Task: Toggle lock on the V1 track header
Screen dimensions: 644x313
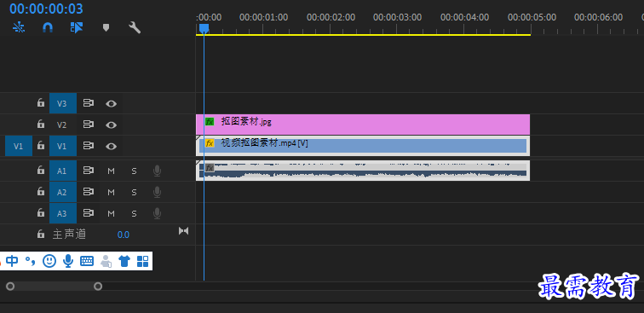Action: 41,146
